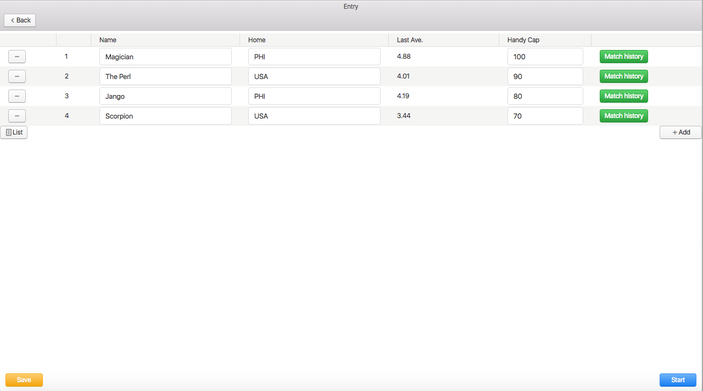Edit the Jango name field
The height and width of the screenshot is (391, 703).
[x=165, y=96]
